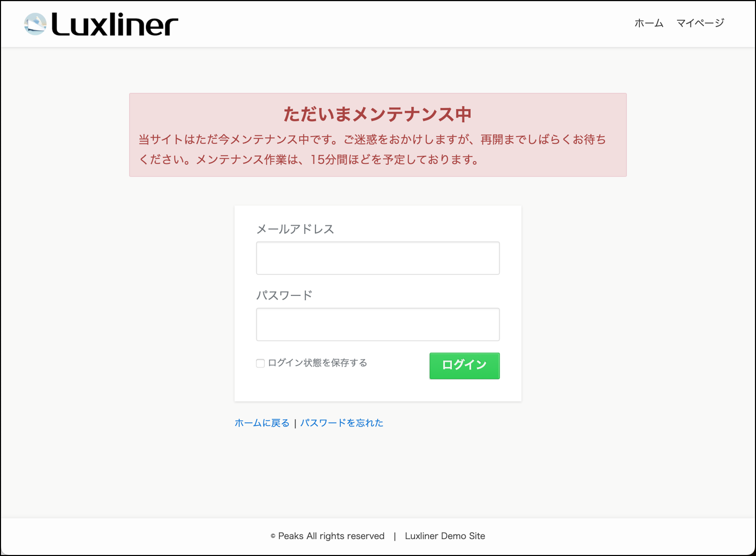Click the ログイン状態を保存する label text

318,363
